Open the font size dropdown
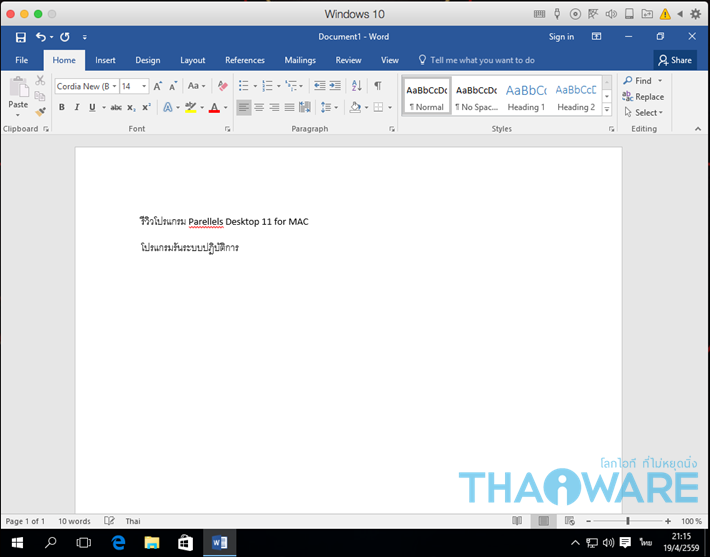This screenshot has width=710, height=557. (144, 86)
